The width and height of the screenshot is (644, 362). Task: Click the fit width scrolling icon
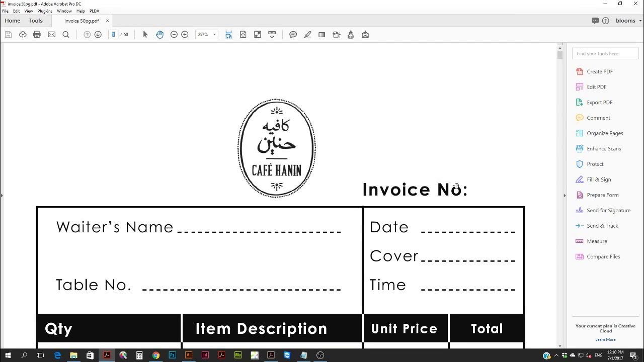point(228,35)
